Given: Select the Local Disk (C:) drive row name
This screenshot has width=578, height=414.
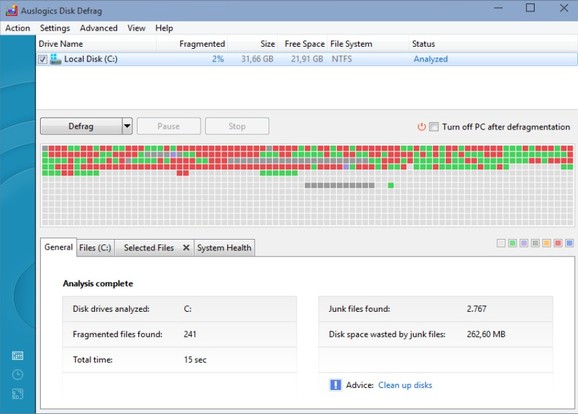Looking at the screenshot, I should click(91, 59).
